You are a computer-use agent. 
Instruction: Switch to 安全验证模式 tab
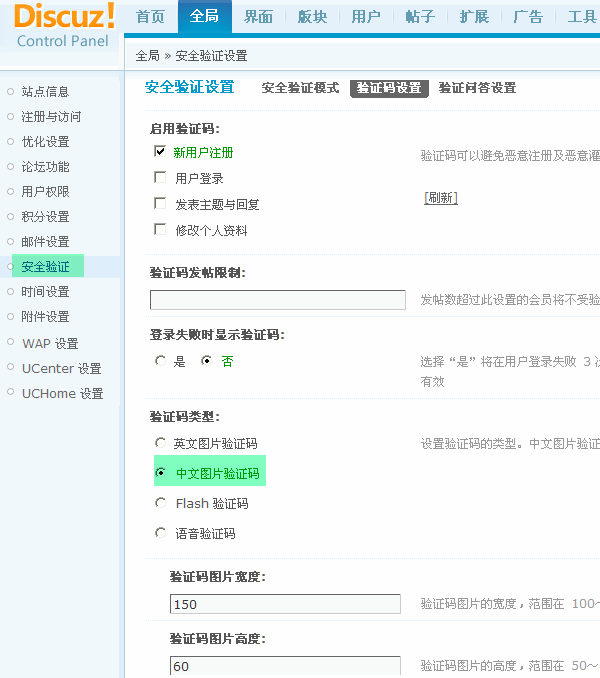click(300, 88)
